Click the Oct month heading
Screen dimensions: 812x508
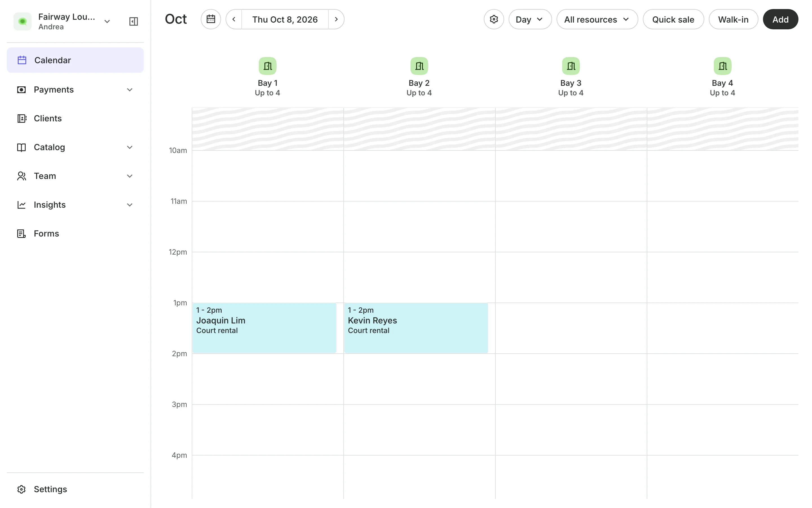176,19
